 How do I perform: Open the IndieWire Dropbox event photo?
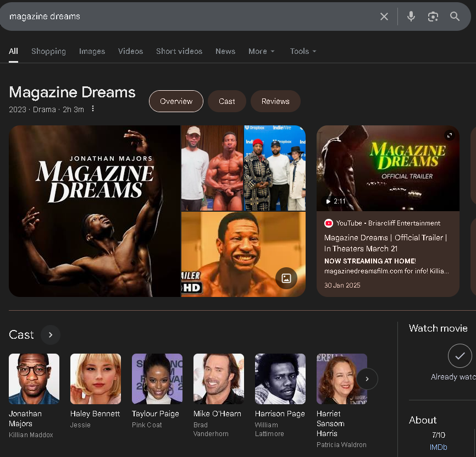pyautogui.click(x=275, y=168)
